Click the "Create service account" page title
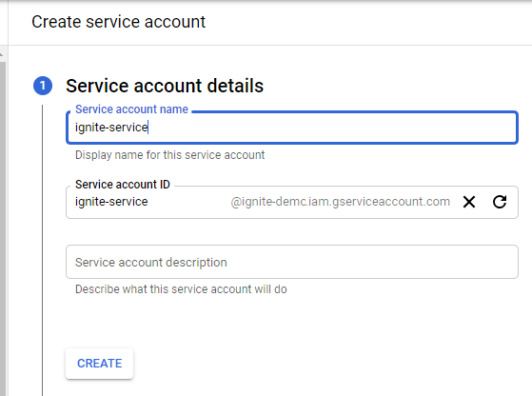Image resolution: width=532 pixels, height=396 pixels. 118,22
